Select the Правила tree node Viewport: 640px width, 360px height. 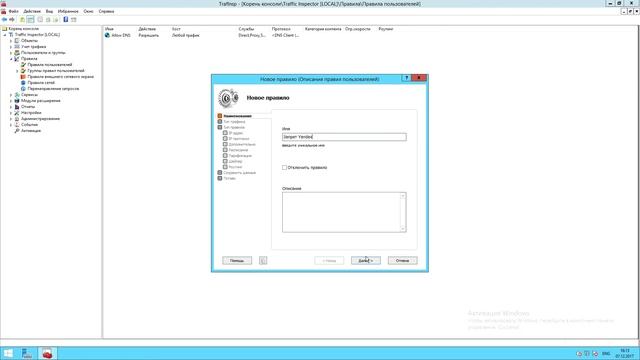(29, 59)
